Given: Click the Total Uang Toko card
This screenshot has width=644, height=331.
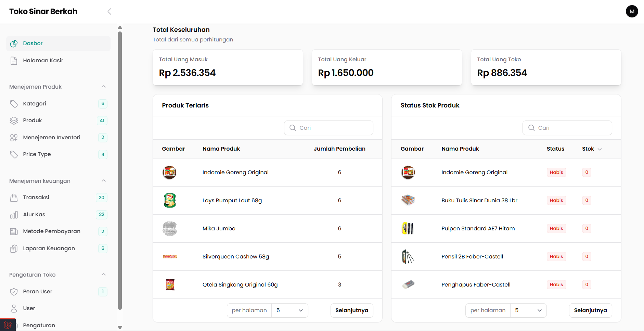Looking at the screenshot, I should point(546,67).
